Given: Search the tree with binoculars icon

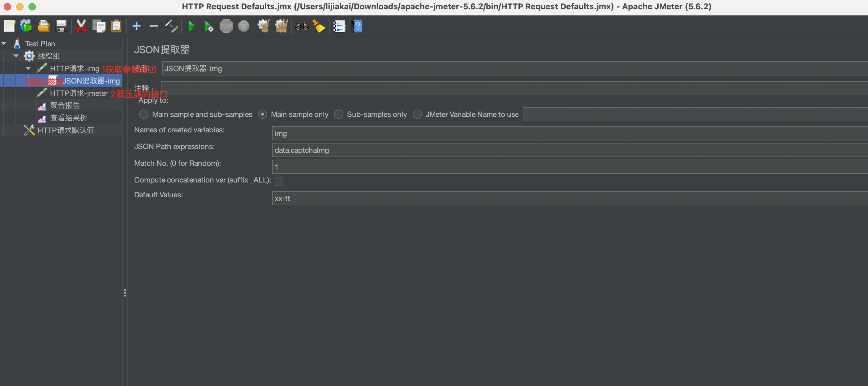Looking at the screenshot, I should [302, 26].
